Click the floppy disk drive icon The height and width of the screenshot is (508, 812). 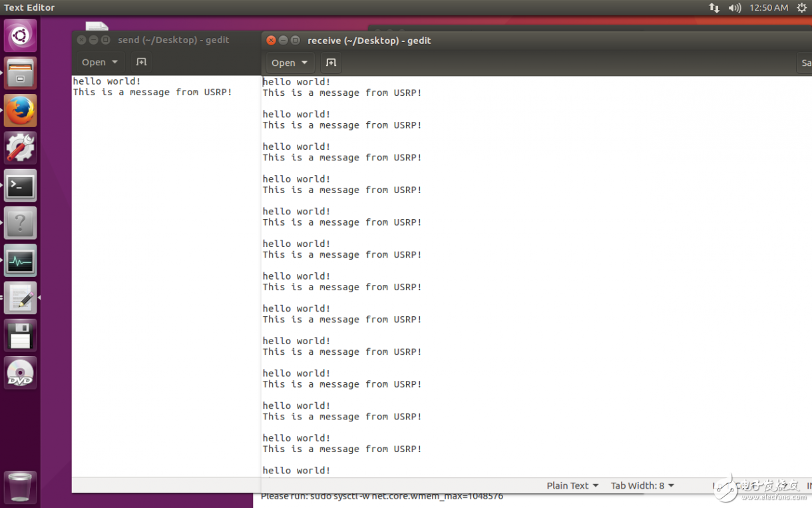click(20, 336)
